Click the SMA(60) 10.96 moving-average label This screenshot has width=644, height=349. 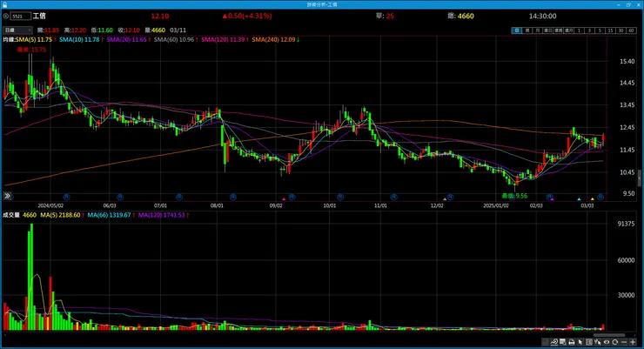point(174,39)
